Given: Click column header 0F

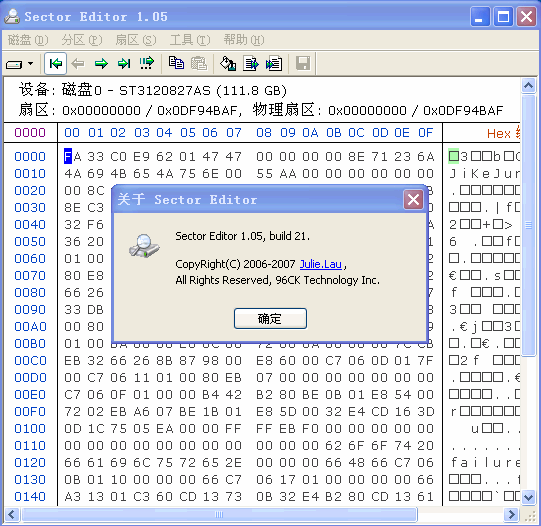Looking at the screenshot, I should pos(425,133).
